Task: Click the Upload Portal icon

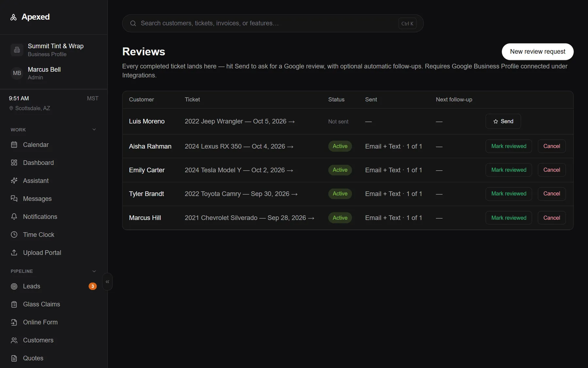Action: point(14,253)
